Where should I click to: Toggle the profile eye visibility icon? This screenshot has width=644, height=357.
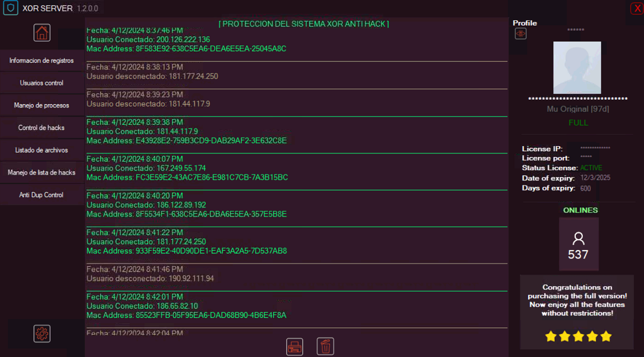click(x=521, y=34)
